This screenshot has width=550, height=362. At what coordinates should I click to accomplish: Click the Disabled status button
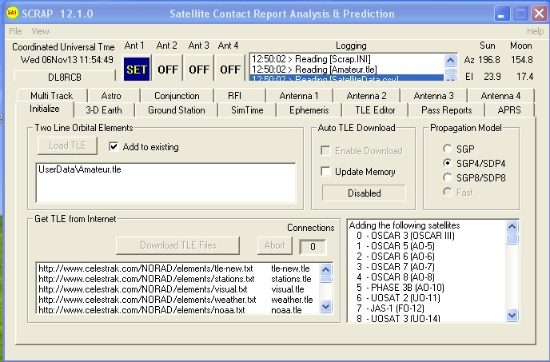pyautogui.click(x=364, y=193)
